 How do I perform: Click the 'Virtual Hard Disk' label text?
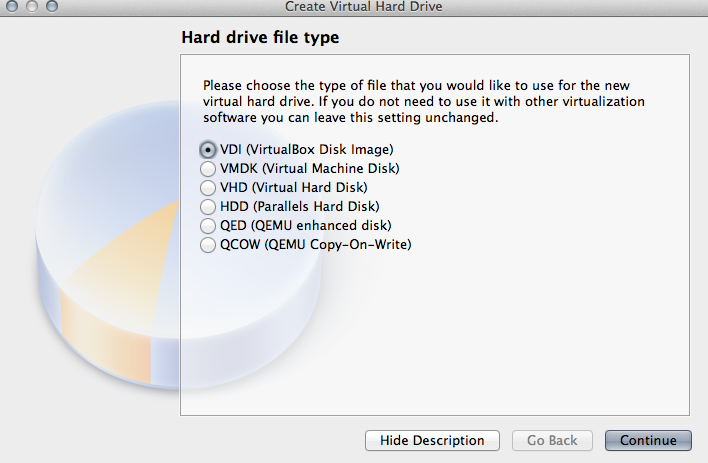coord(310,187)
